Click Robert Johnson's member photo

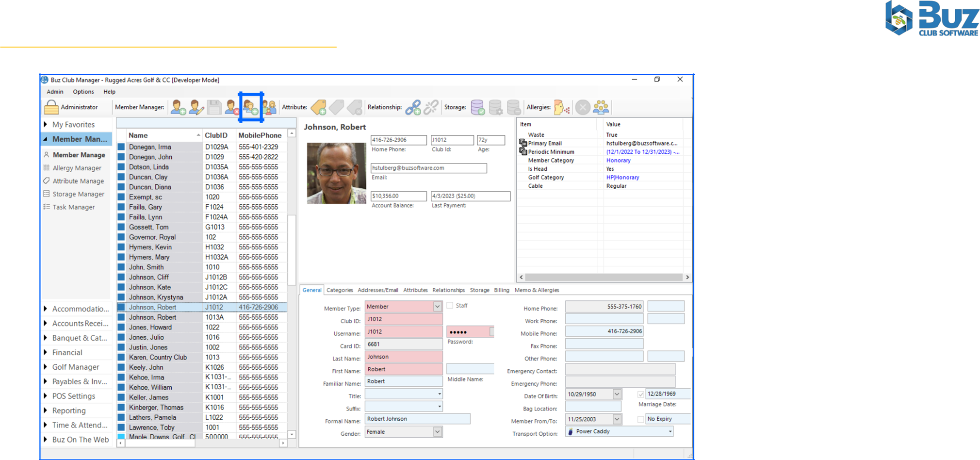(336, 173)
